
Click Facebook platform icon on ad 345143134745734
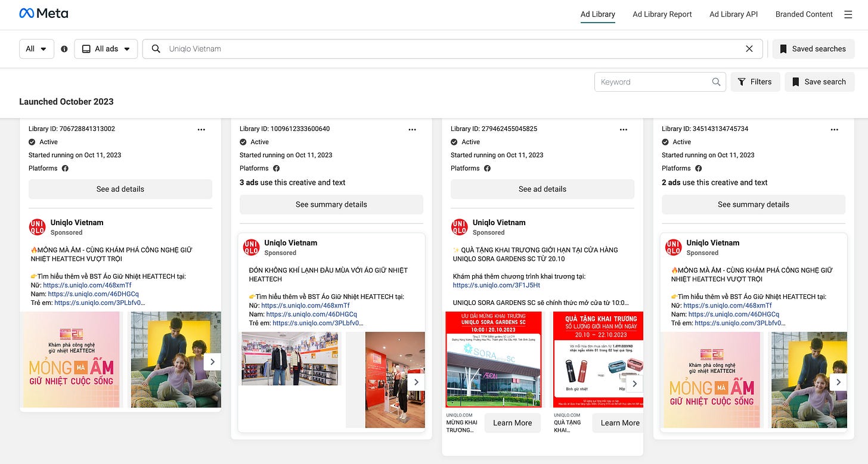698,169
